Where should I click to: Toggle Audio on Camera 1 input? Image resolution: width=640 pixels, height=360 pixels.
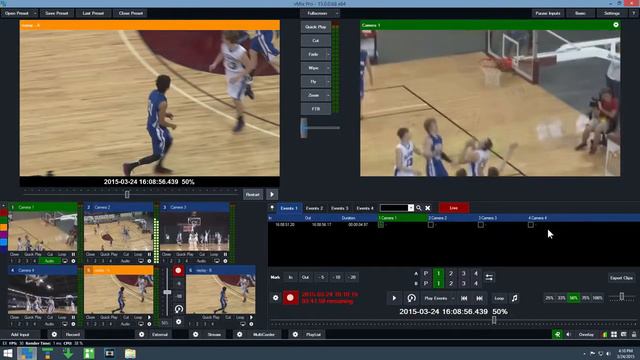[49, 261]
